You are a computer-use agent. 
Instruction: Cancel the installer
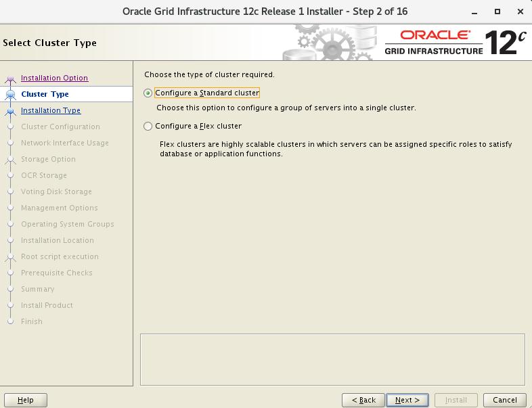tap(505, 400)
